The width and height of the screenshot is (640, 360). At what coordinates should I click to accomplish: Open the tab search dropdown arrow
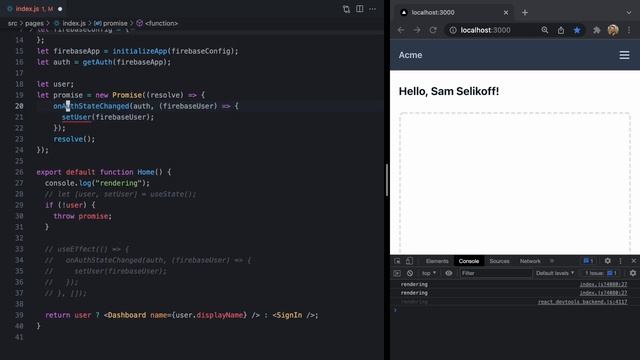tap(629, 13)
